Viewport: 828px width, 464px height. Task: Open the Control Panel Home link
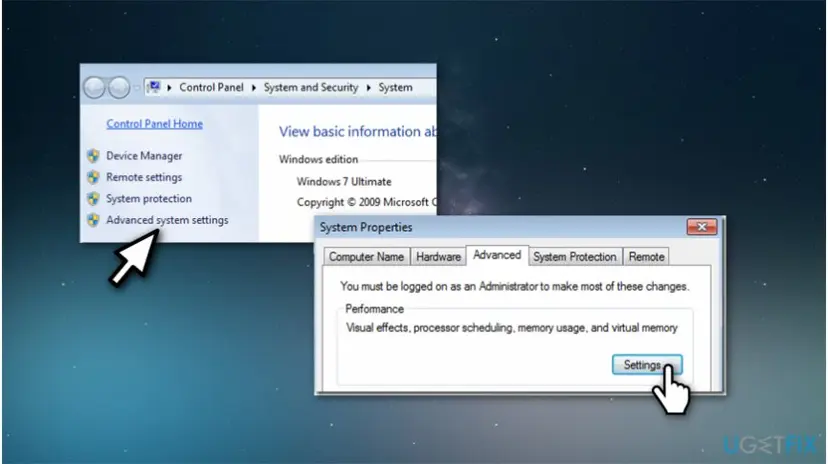tap(155, 124)
